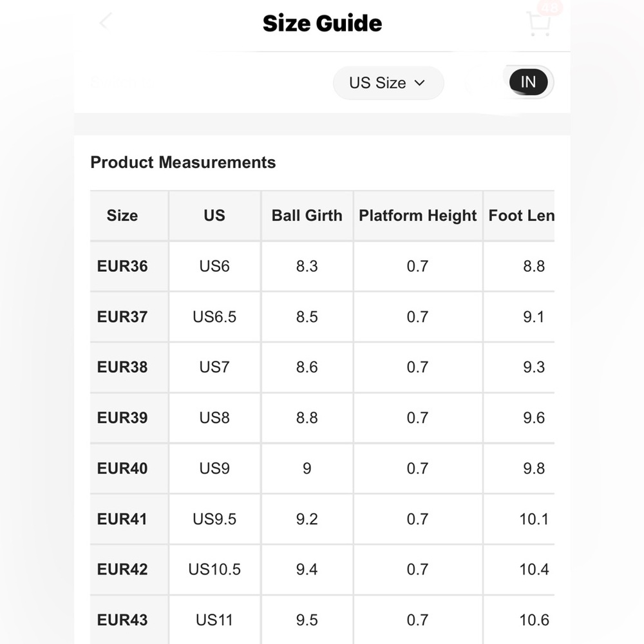The width and height of the screenshot is (644, 644).
Task: Select the EUR41 size row
Action: 323,518
